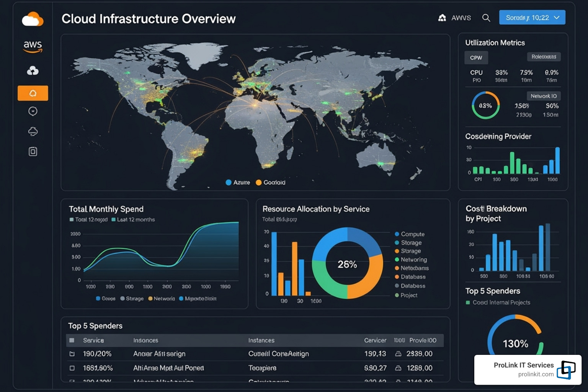Tick the checkbox in the 190/20% row

click(x=72, y=354)
